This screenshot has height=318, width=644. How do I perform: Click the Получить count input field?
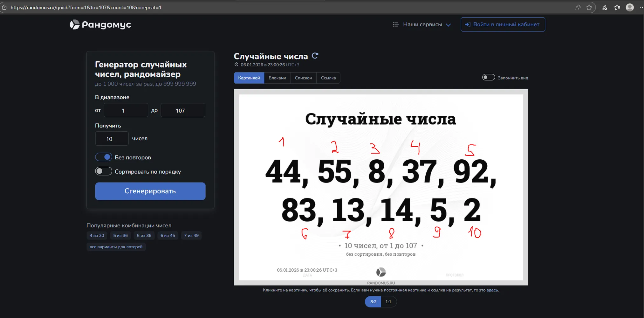(x=112, y=139)
